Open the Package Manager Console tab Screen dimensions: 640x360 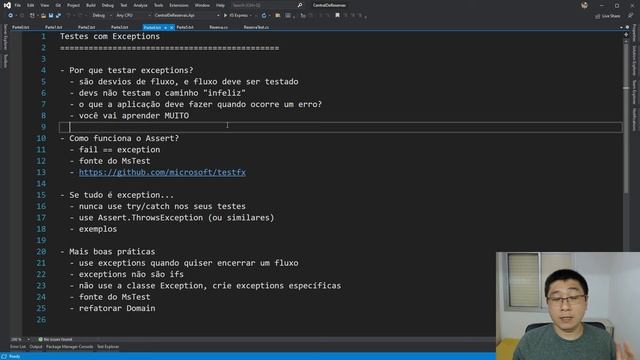69,347
